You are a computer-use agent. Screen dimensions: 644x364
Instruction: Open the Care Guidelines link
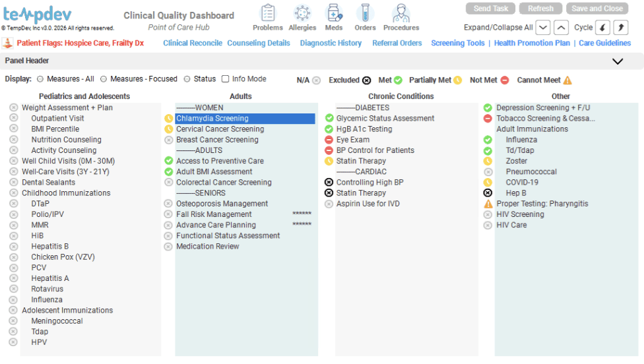click(x=604, y=43)
